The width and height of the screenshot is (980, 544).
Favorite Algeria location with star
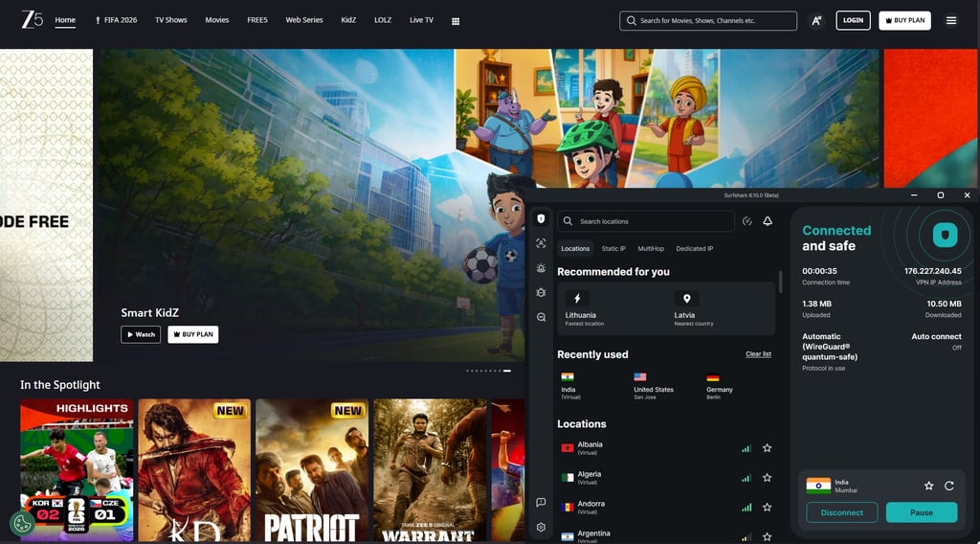pyautogui.click(x=767, y=478)
